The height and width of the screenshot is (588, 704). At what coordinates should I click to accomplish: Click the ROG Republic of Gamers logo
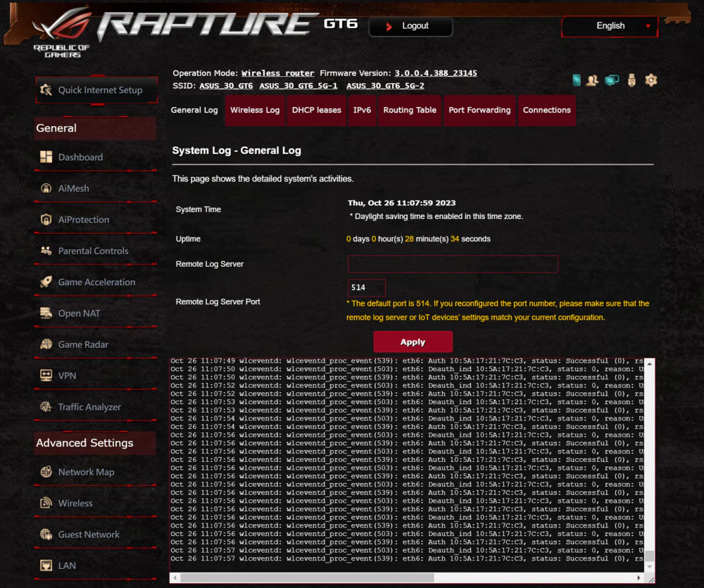pos(63,32)
